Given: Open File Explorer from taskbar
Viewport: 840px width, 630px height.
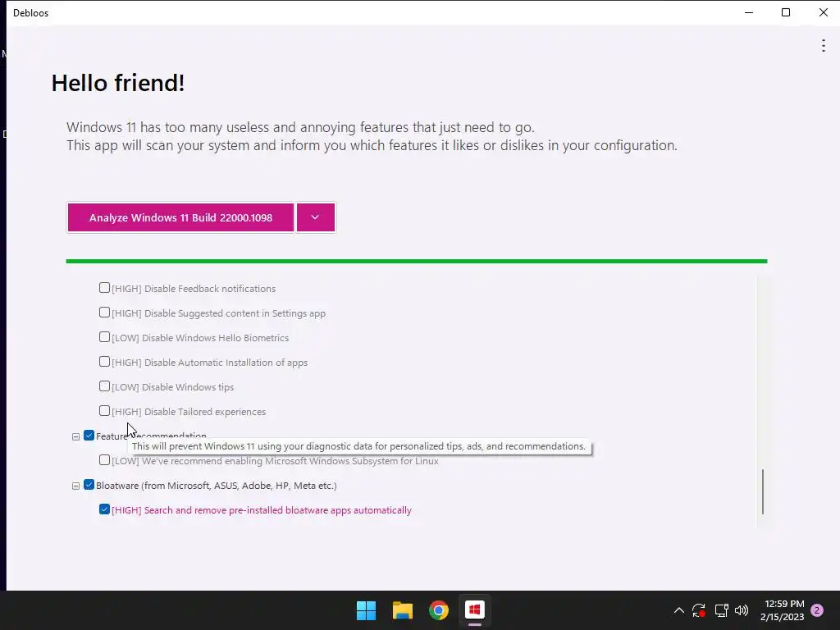Looking at the screenshot, I should pyautogui.click(x=402, y=610).
